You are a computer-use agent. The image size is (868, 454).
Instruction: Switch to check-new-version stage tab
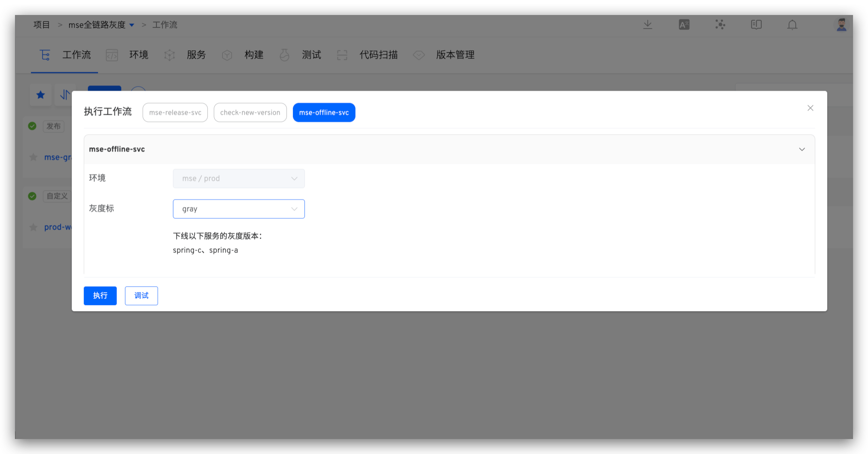point(250,112)
